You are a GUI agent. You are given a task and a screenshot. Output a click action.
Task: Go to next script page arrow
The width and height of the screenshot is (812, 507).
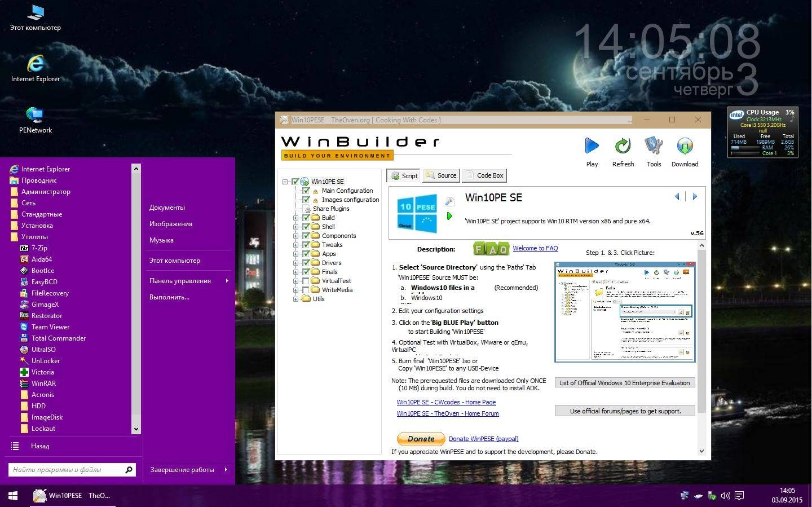click(695, 196)
